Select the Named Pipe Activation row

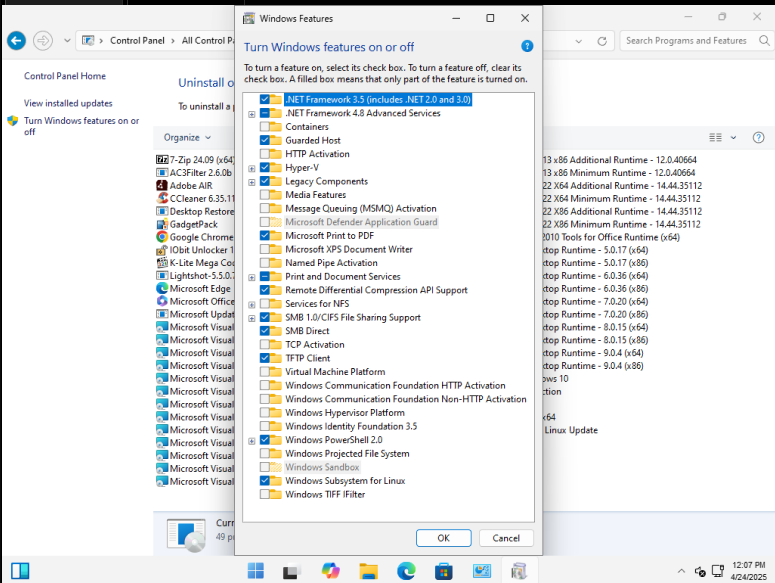[x=331, y=263]
